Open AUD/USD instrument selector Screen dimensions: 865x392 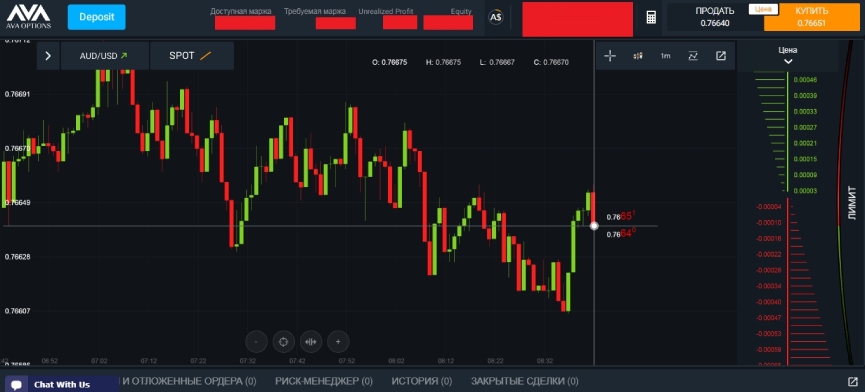click(x=104, y=56)
